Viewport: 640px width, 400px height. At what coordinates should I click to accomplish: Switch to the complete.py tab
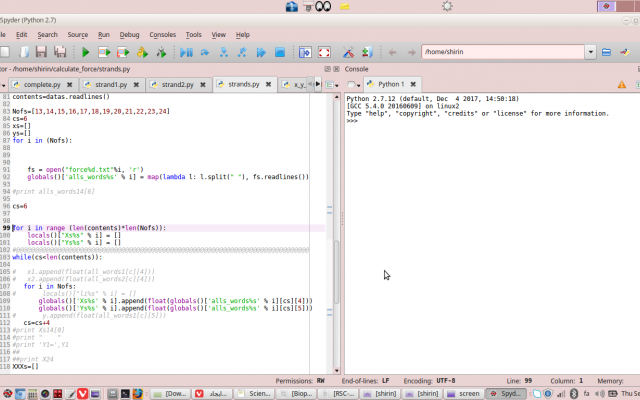42,84
